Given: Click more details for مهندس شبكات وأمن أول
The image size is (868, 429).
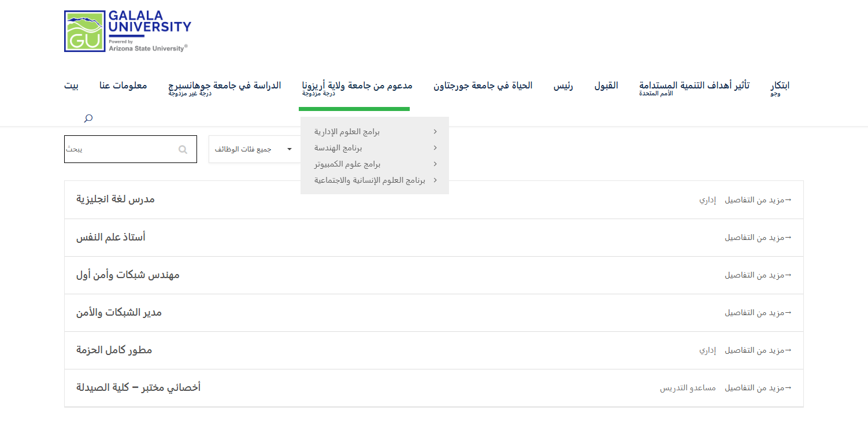Looking at the screenshot, I should click(758, 275).
